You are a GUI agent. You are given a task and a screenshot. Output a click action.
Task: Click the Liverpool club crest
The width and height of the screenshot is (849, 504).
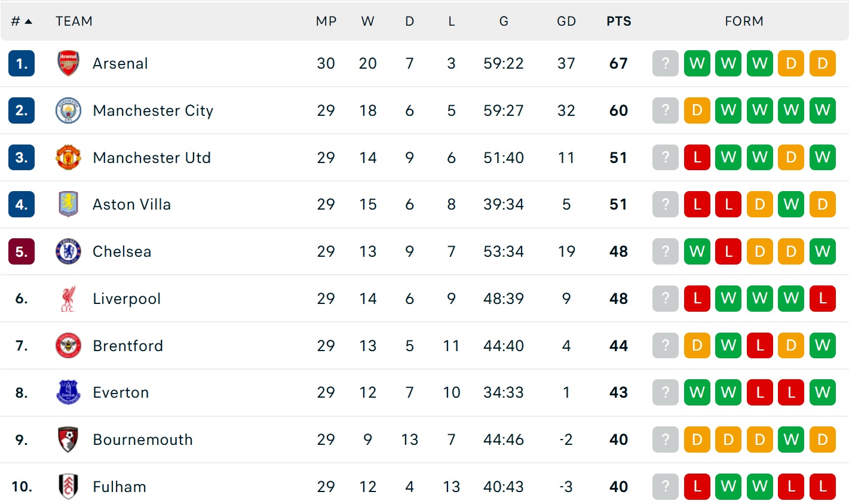[68, 299]
